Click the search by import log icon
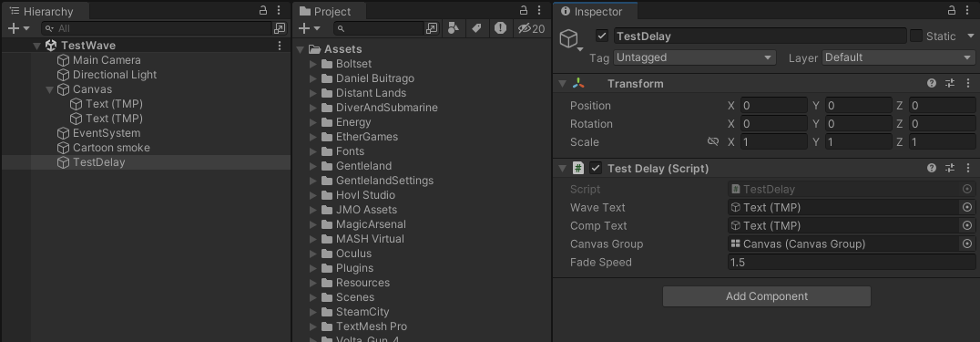 [x=500, y=28]
